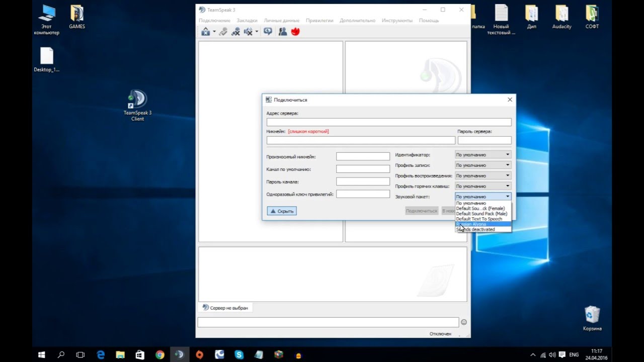644x362 pixels.
Task: Show hidden system tray icons
Action: (533, 355)
